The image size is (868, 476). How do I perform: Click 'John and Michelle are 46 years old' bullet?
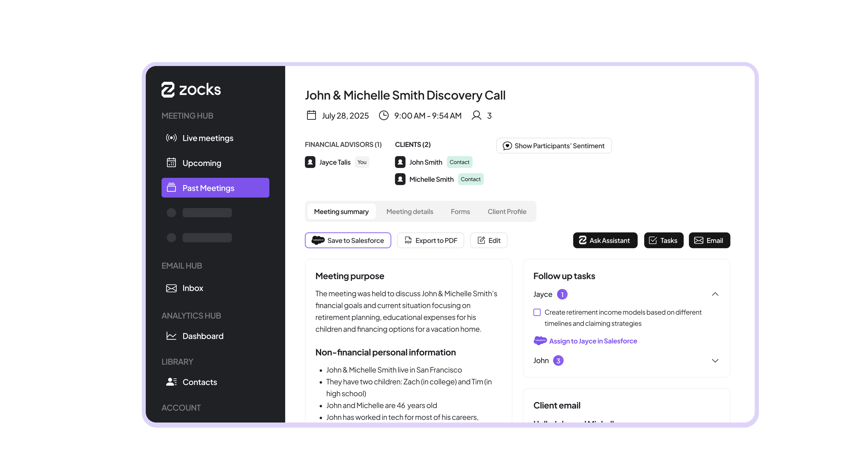381,405
